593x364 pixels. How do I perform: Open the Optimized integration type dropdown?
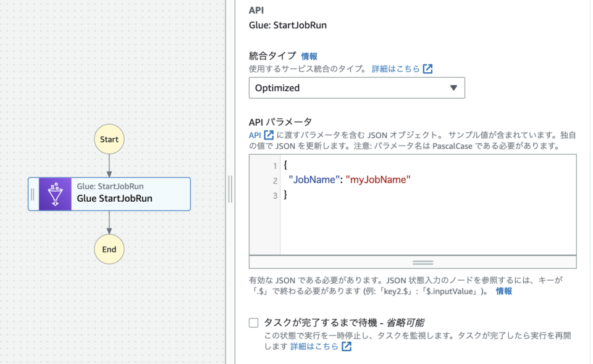point(357,88)
